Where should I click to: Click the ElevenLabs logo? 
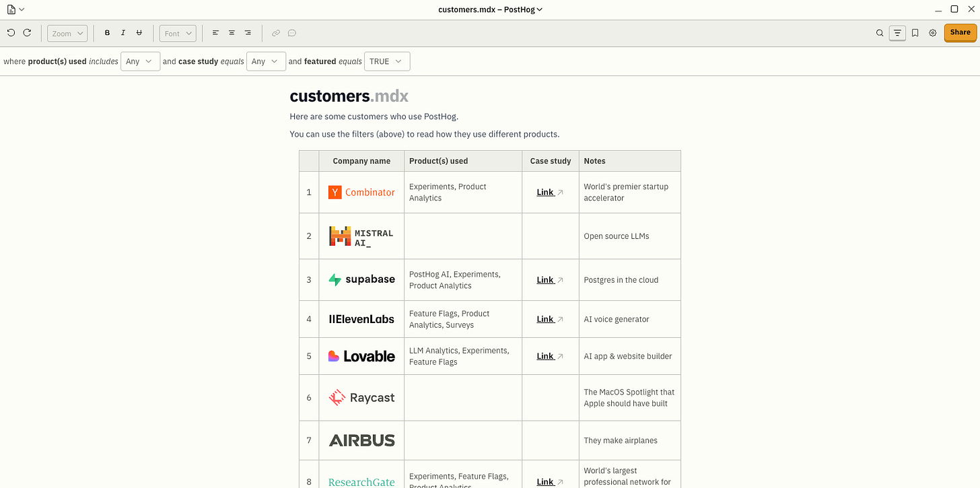[x=361, y=319]
